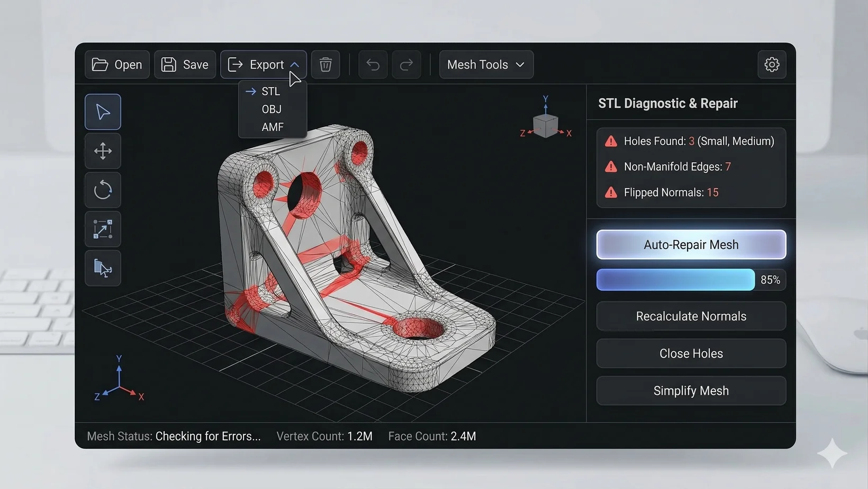Click the orientation cube in the viewport
Screen dimensions: 868x489
click(x=546, y=123)
